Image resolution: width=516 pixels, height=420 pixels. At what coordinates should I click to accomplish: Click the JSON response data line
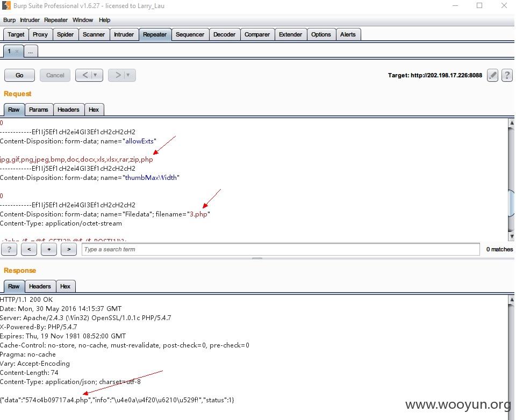click(x=117, y=400)
